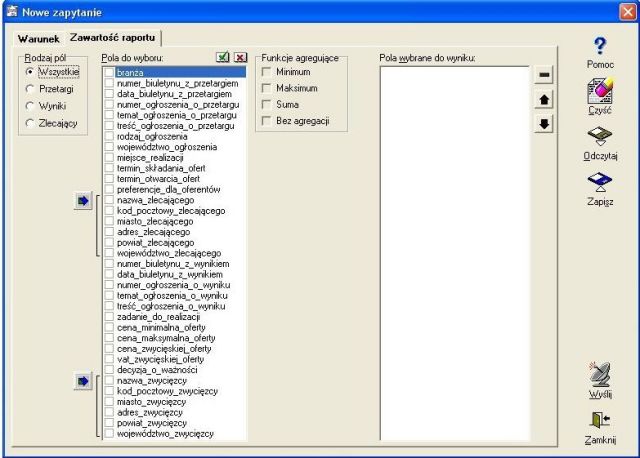Tick the data_biuletynu_z_przetargiem checkbox
The height and width of the screenshot is (458, 640).
click(109, 94)
